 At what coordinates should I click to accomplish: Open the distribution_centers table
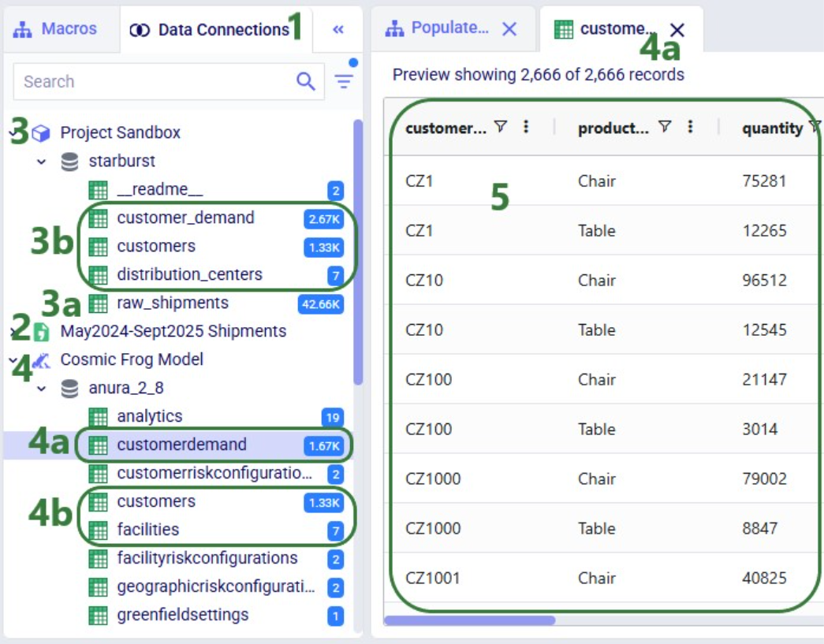(190, 274)
